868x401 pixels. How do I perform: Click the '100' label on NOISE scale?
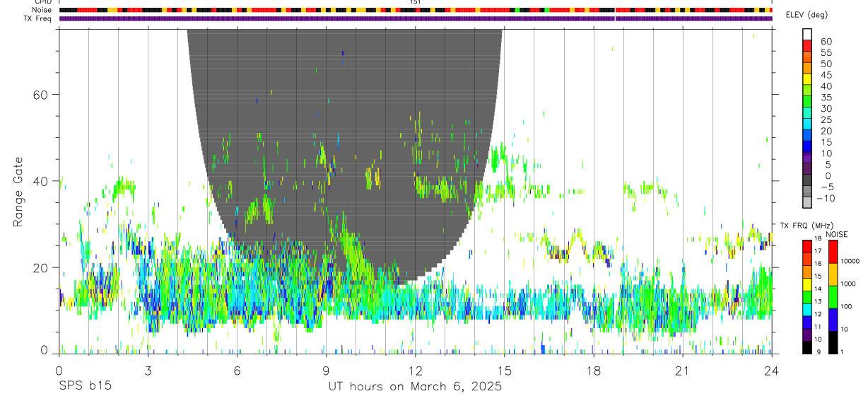point(847,307)
